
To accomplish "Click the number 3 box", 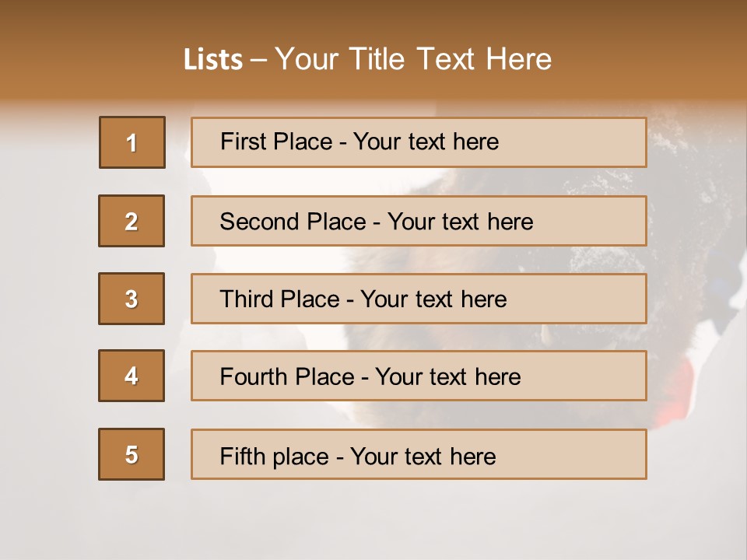I will tap(132, 299).
